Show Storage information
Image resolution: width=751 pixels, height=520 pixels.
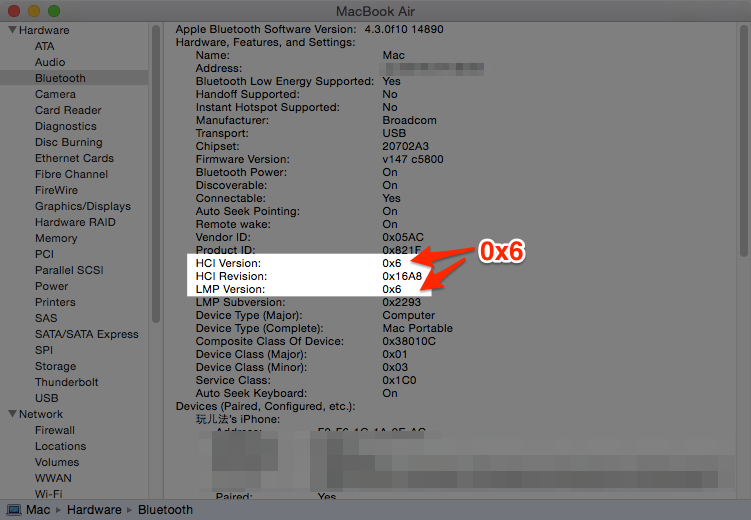point(56,366)
